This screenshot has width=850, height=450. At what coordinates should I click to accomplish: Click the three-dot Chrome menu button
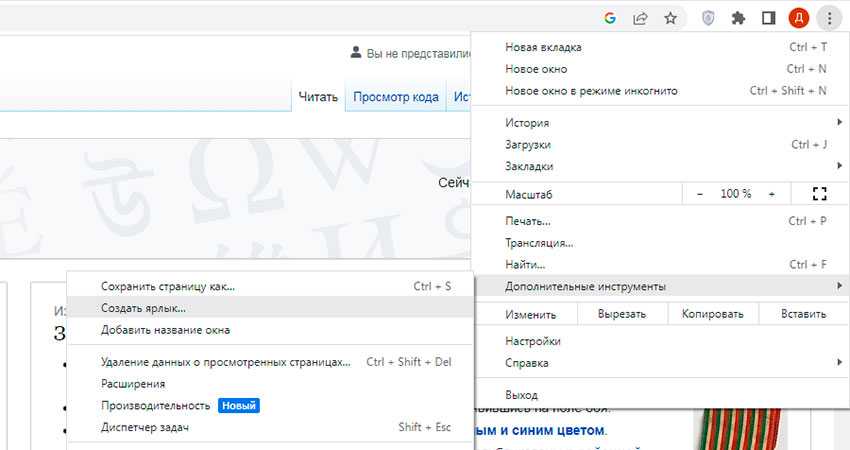tap(829, 18)
